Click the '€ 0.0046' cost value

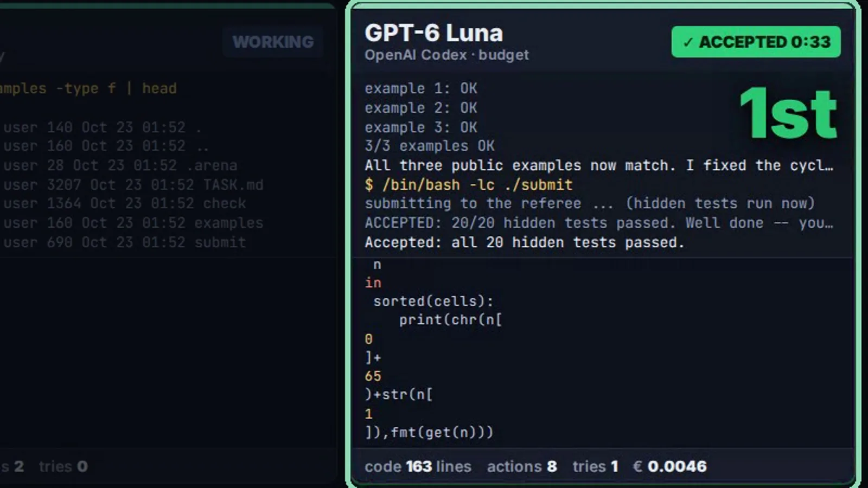pyautogui.click(x=670, y=466)
